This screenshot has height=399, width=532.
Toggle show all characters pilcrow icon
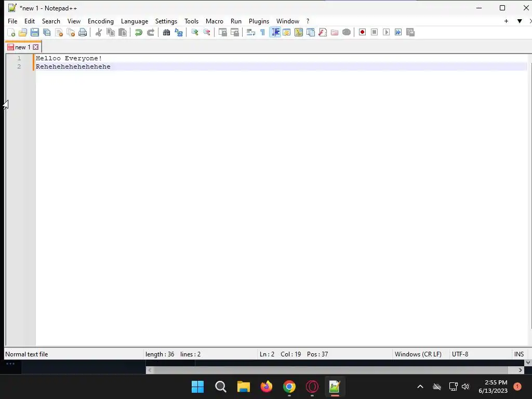[x=262, y=32]
